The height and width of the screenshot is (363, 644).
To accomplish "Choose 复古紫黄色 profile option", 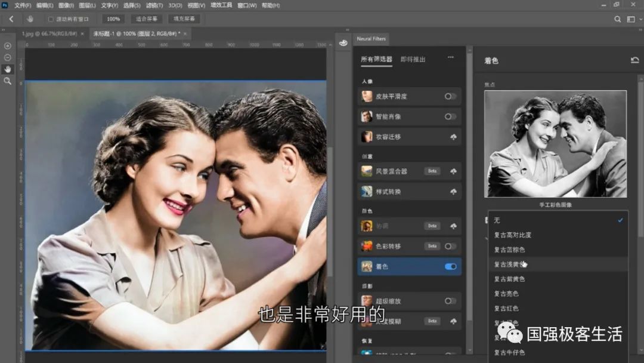I will coord(558,279).
